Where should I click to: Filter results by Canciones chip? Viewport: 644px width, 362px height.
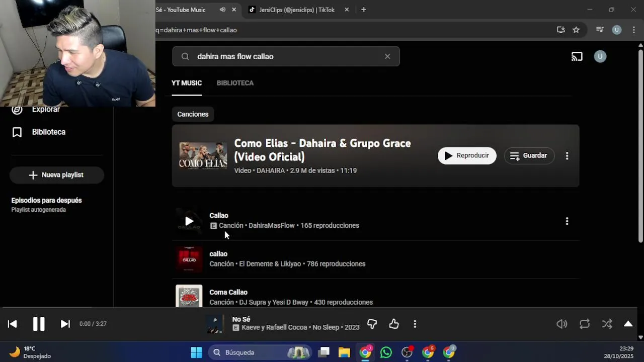click(193, 114)
